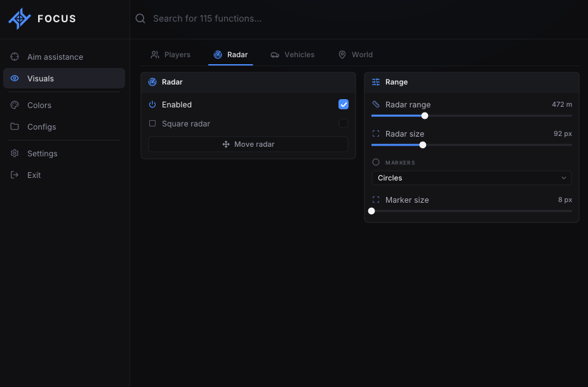Screen dimensions: 588x387
Task: Click the Radar tab radar icon
Action: click(218, 55)
